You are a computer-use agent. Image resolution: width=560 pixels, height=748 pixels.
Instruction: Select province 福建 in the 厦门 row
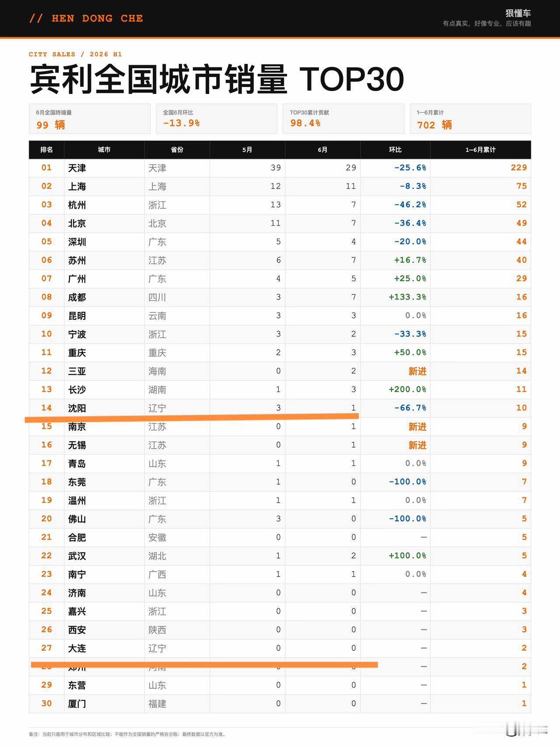(157, 704)
